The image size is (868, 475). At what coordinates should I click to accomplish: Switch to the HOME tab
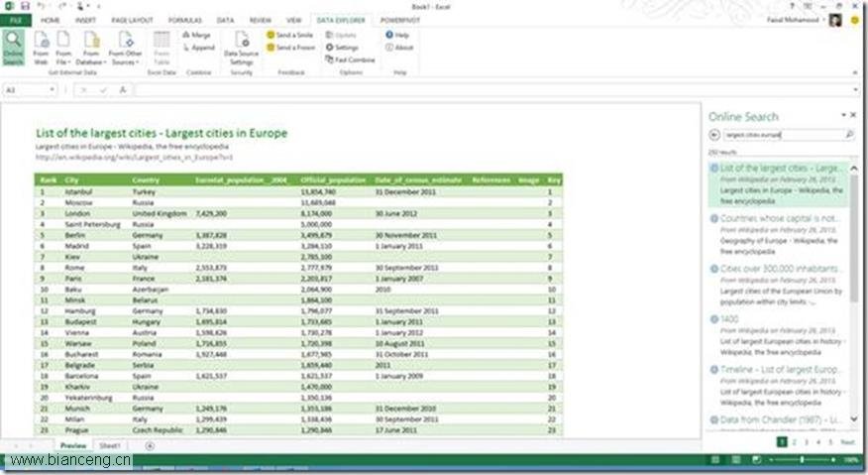pos(50,21)
